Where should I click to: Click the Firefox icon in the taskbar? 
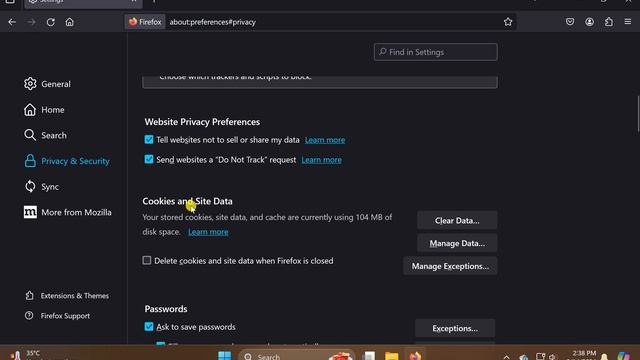tap(415, 356)
